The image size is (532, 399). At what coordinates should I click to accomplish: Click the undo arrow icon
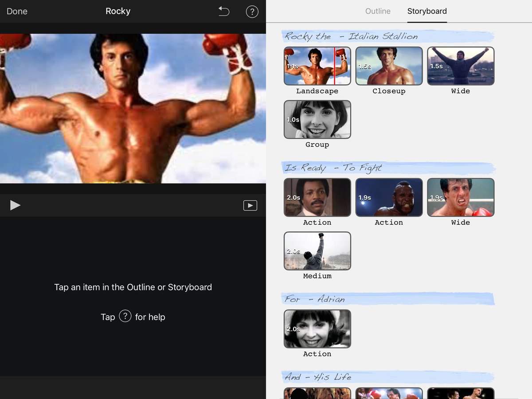tap(224, 12)
